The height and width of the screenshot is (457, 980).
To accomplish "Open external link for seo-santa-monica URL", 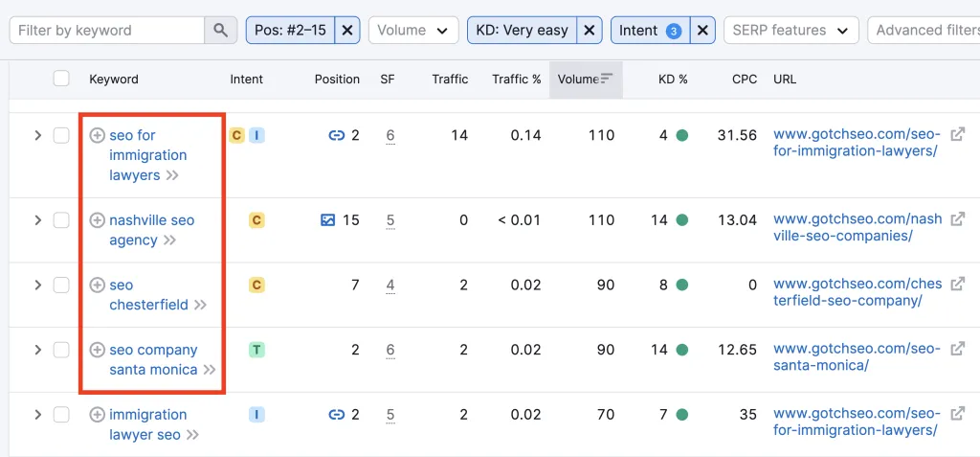I will [957, 350].
